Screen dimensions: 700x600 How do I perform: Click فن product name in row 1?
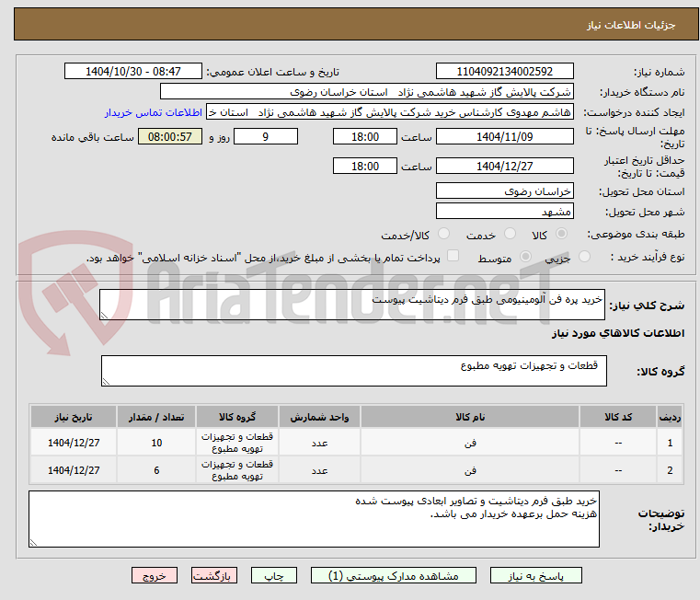(470, 443)
